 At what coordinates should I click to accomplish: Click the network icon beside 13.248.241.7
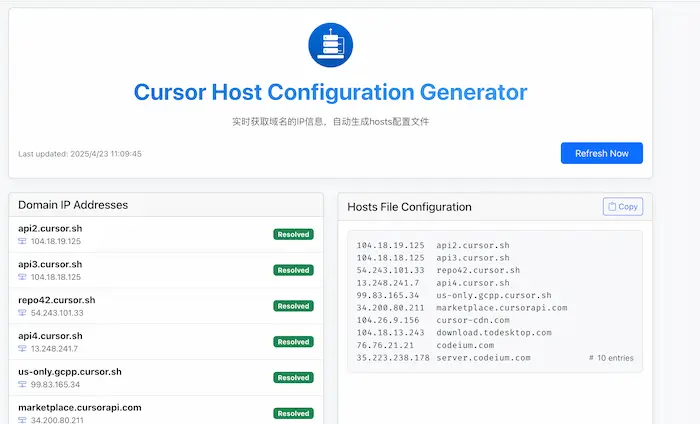tap(23, 349)
